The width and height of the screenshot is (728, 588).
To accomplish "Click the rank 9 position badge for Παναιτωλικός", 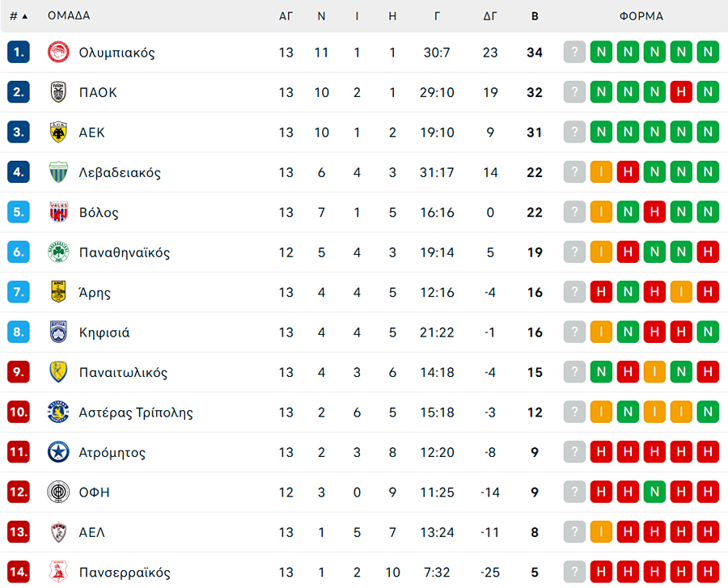I will [19, 373].
